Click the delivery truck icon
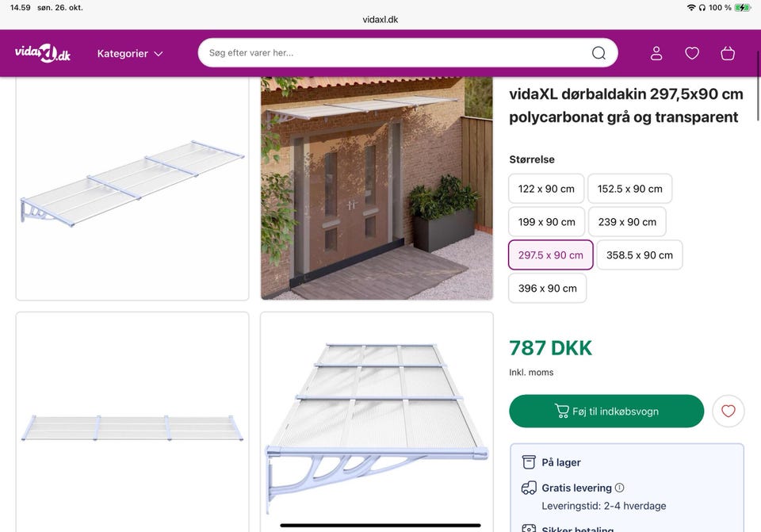The height and width of the screenshot is (532, 761). [x=529, y=488]
